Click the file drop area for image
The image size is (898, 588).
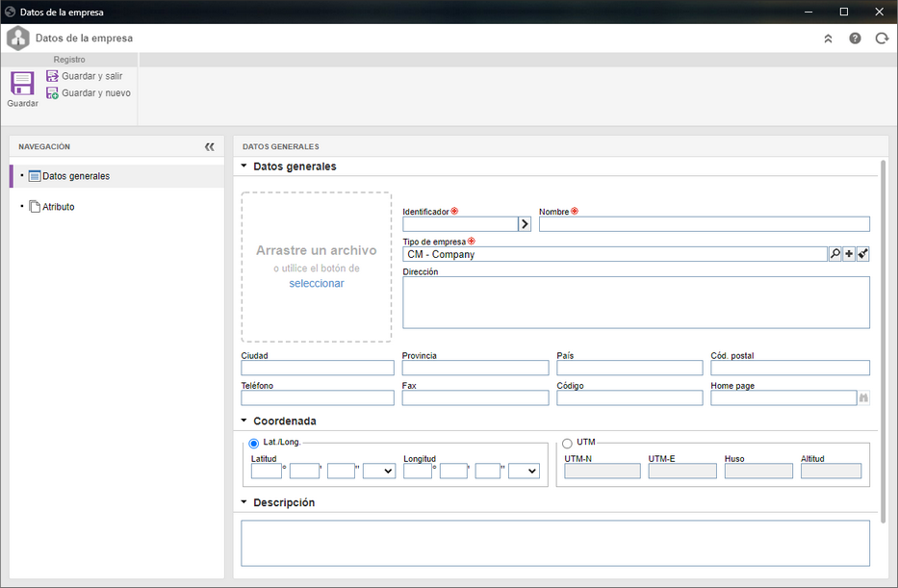(x=316, y=267)
